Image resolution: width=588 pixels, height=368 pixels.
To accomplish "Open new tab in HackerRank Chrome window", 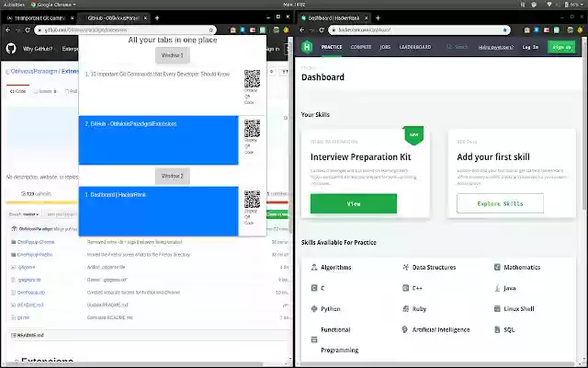I will [378, 17].
